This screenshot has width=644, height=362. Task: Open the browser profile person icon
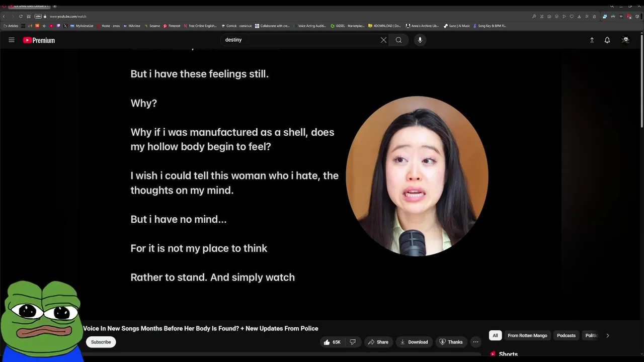(594, 17)
